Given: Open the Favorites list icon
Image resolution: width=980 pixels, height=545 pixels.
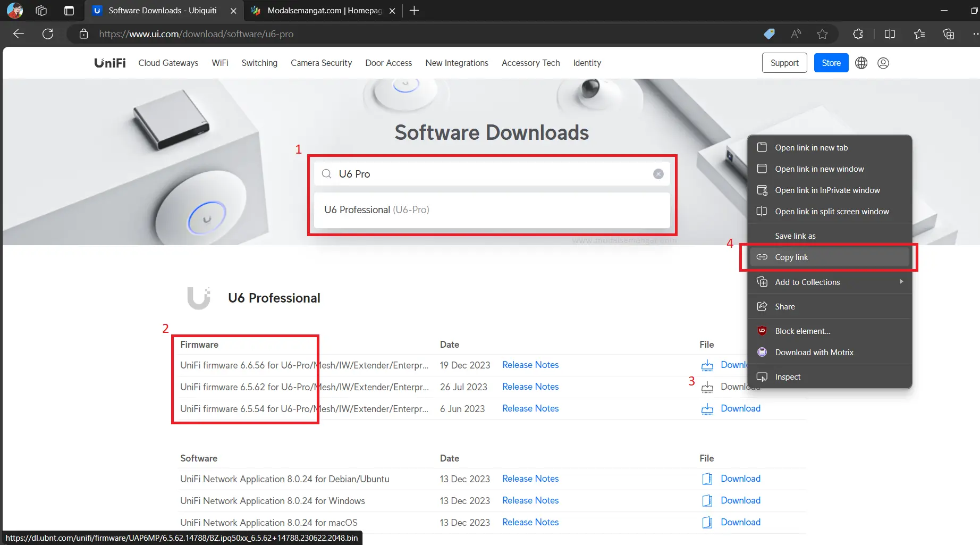Looking at the screenshot, I should [919, 34].
